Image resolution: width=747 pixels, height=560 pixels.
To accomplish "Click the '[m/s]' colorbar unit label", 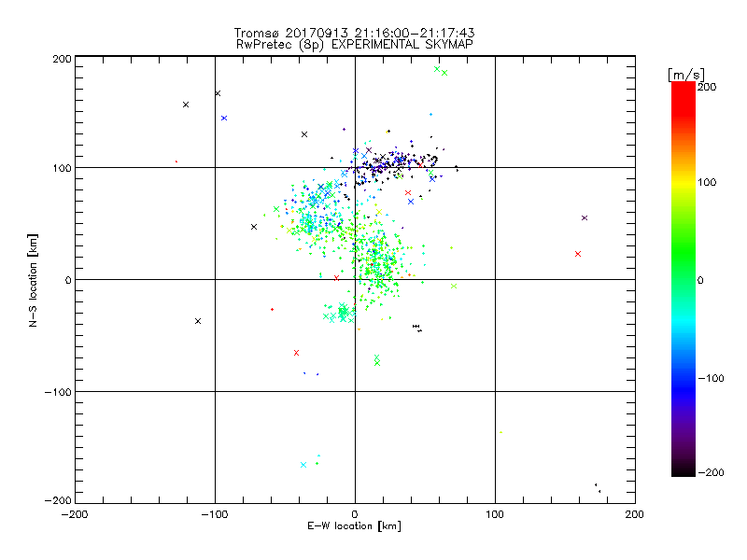I will (686, 75).
